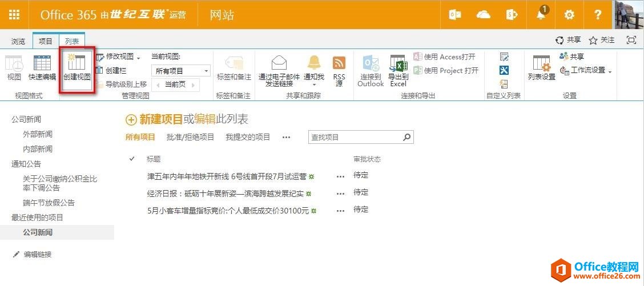Click 使用 Project 打开
Image resolution: width=644 pixels, height=286 pixels.
[446, 70]
